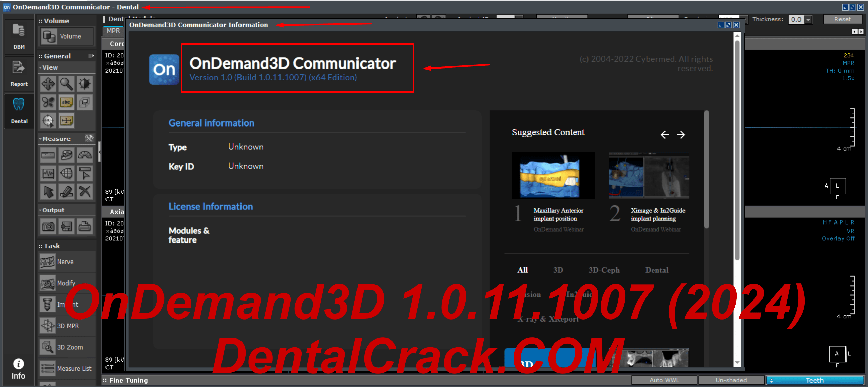Image resolution: width=868 pixels, height=387 pixels.
Task: Select the Ruler length measure tool
Action: tap(48, 155)
